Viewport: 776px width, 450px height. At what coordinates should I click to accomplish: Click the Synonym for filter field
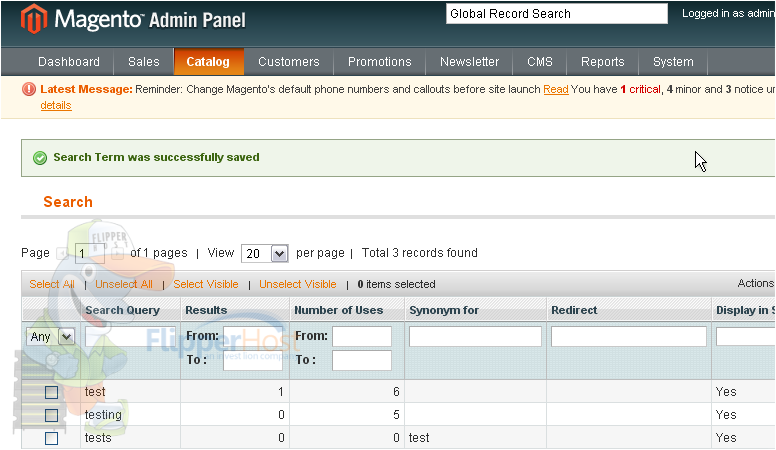(x=475, y=337)
